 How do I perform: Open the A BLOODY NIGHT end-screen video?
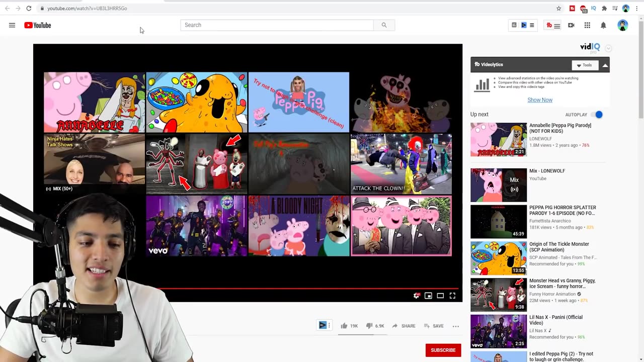click(x=299, y=226)
